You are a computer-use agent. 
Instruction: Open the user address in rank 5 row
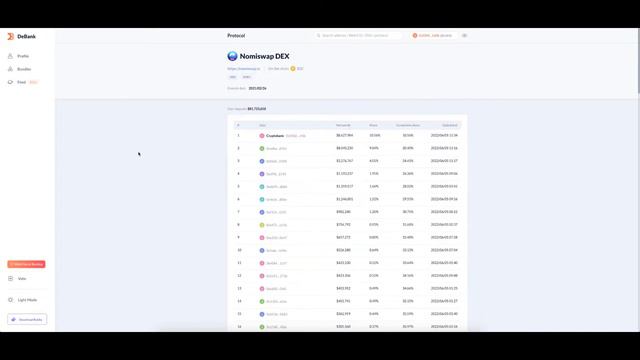[276, 187]
